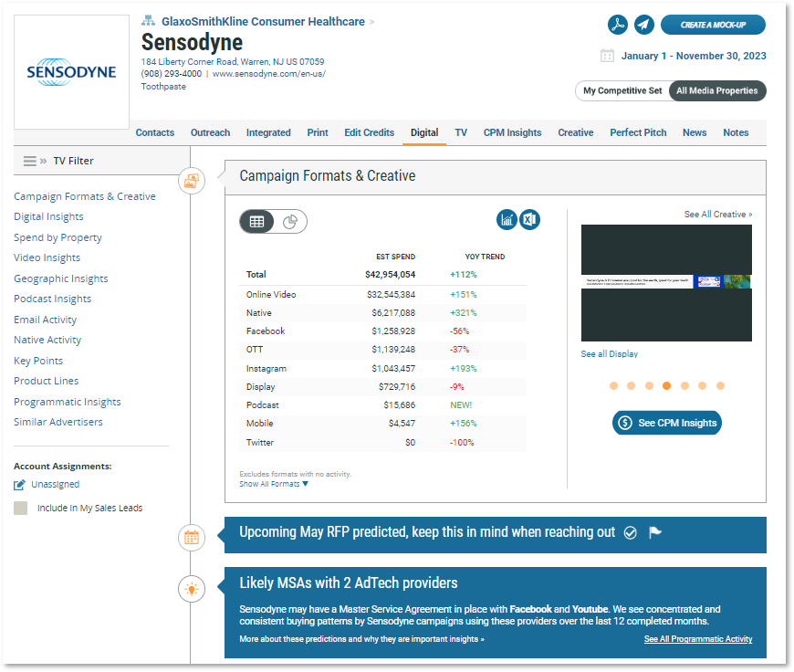Click the Campaign Formats & Creative sidebar link
The height and width of the screenshot is (672, 794).
[85, 196]
